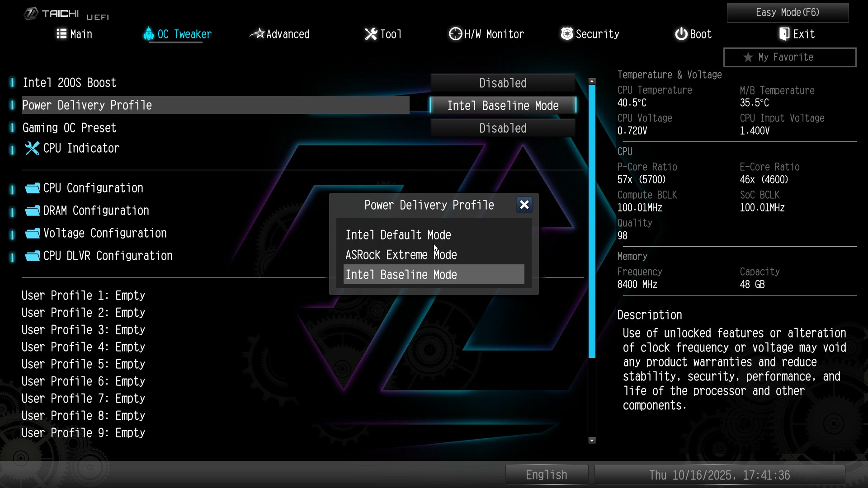Open DRAM Configuration submenu
This screenshot has height=488, width=868.
click(96, 211)
